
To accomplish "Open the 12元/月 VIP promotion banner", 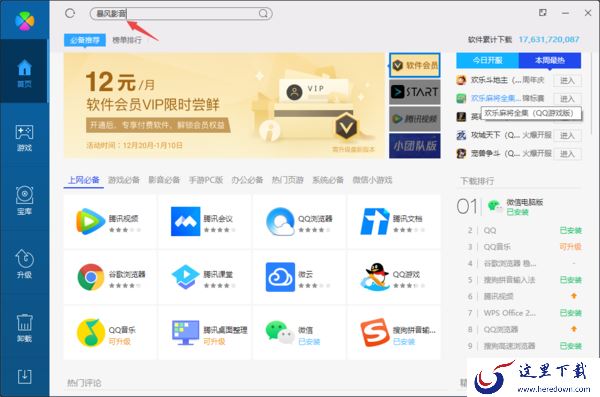I will tap(224, 105).
